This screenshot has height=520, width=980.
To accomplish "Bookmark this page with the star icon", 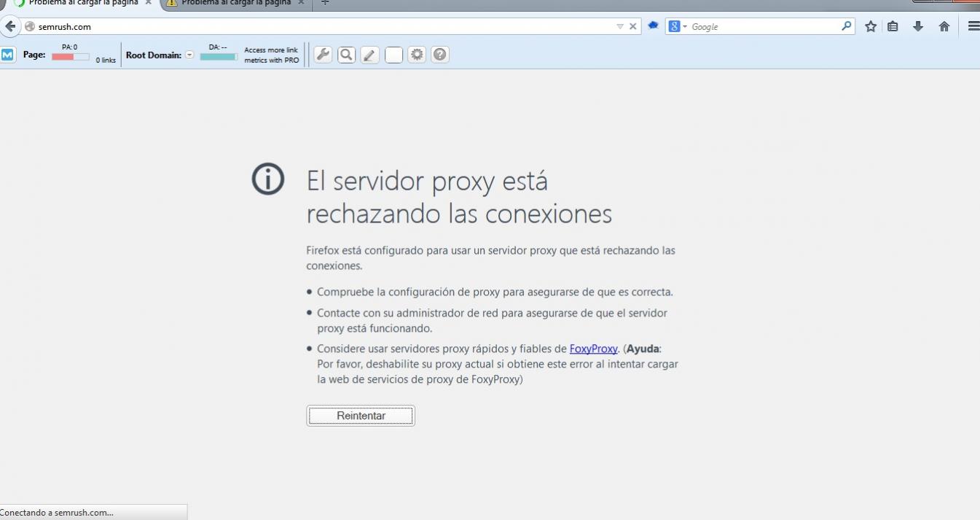I will pyautogui.click(x=870, y=26).
